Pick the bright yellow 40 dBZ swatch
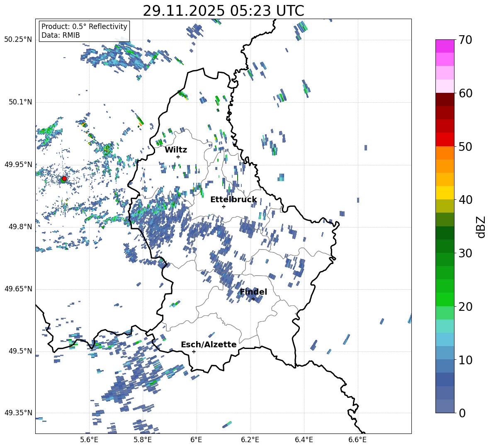This screenshot has width=491, height=448. coord(445,193)
